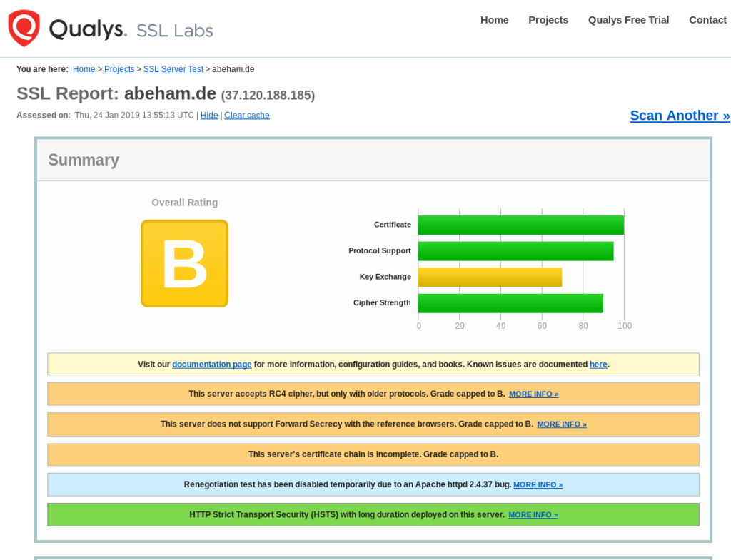The height and width of the screenshot is (560, 731).
Task: Click the Scan Another link
Action: click(680, 116)
